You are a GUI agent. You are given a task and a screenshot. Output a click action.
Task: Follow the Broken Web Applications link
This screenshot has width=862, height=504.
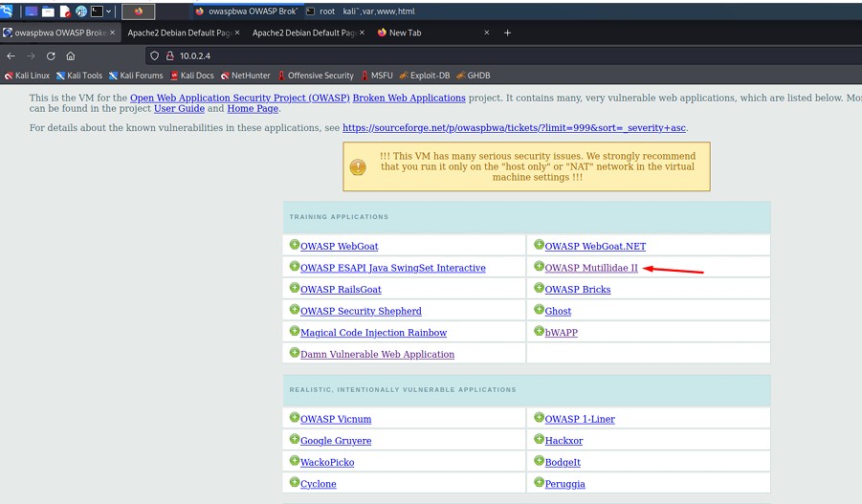pyautogui.click(x=409, y=98)
